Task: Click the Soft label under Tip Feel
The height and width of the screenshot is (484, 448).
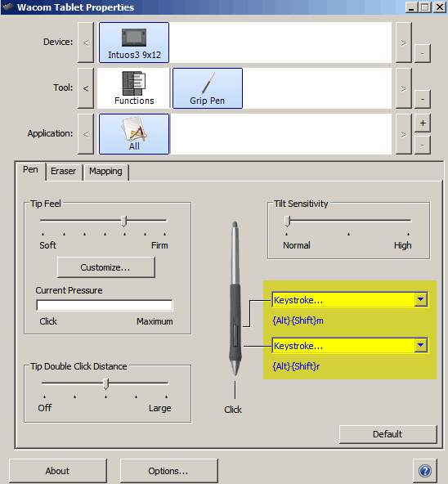Action: click(48, 245)
